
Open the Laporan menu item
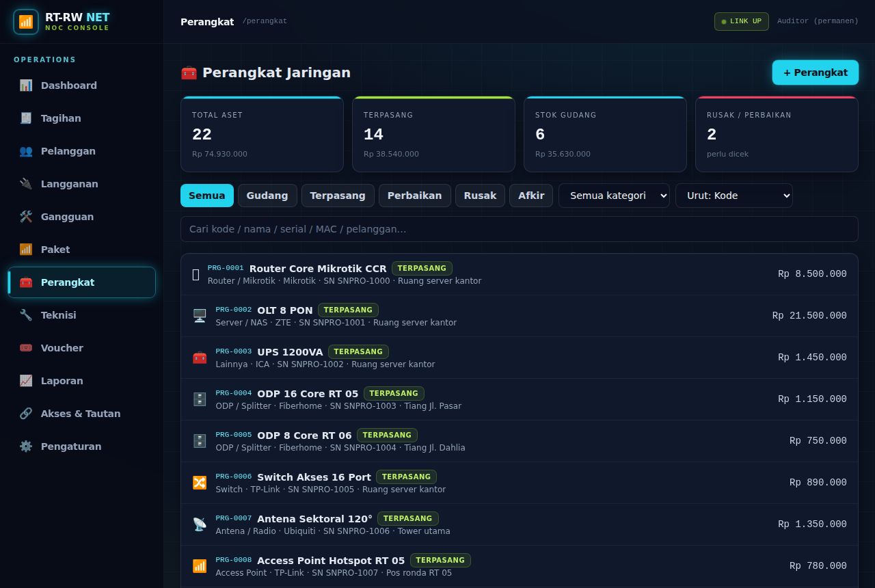click(x=82, y=381)
